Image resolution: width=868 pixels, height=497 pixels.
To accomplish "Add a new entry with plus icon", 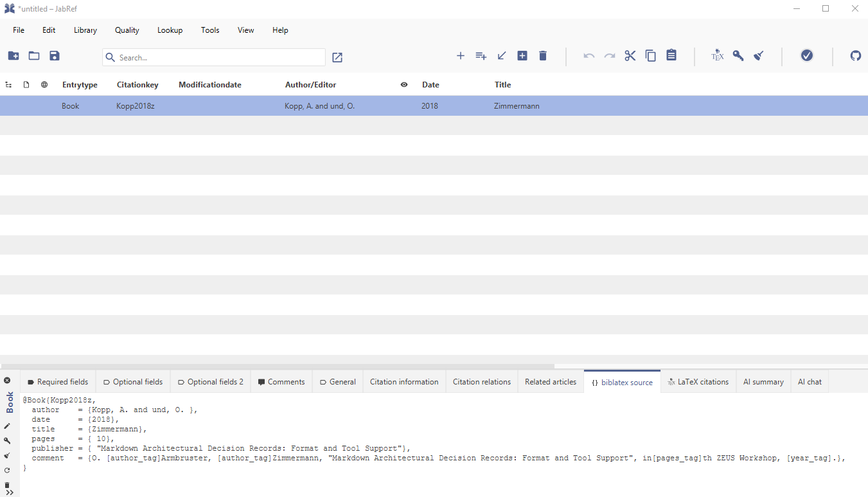I will coord(460,56).
